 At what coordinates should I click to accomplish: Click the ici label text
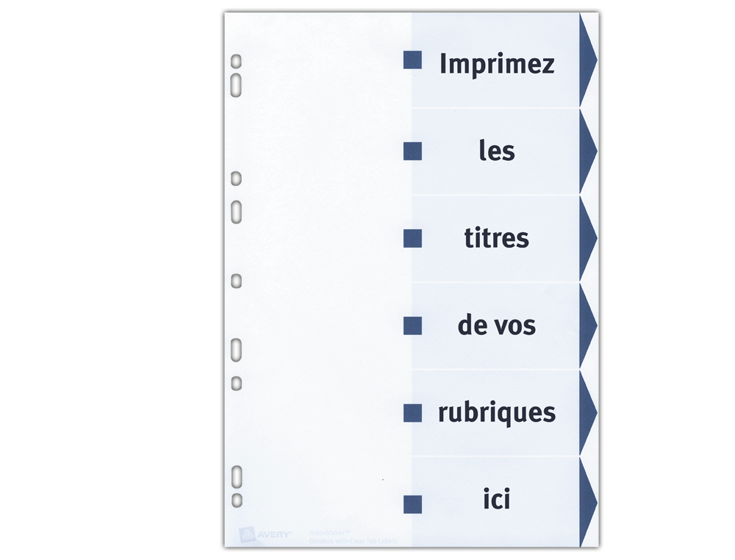pos(497,498)
